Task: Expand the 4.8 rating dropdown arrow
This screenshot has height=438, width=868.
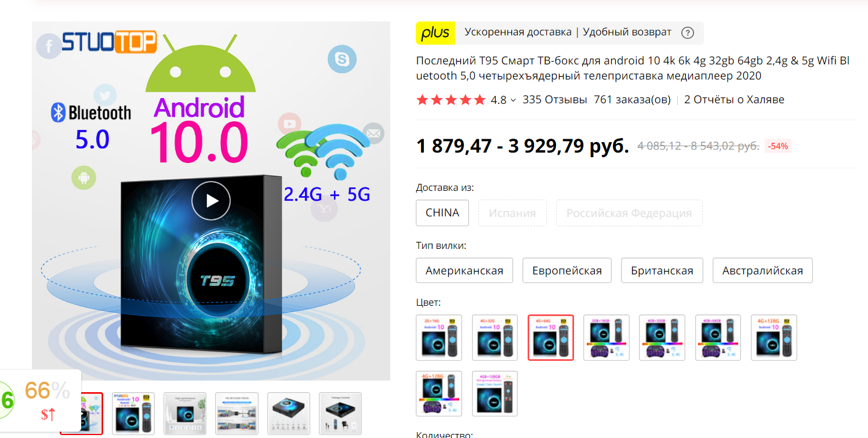Action: (x=513, y=100)
